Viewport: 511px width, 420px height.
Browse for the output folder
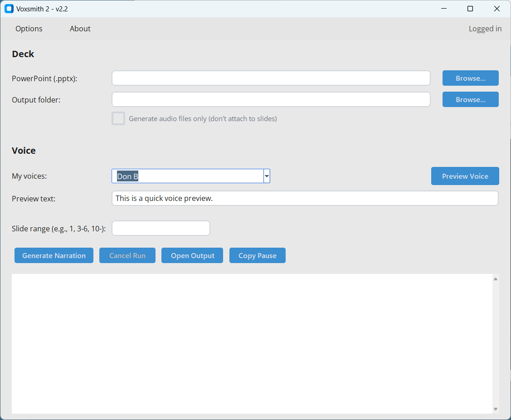(x=470, y=99)
